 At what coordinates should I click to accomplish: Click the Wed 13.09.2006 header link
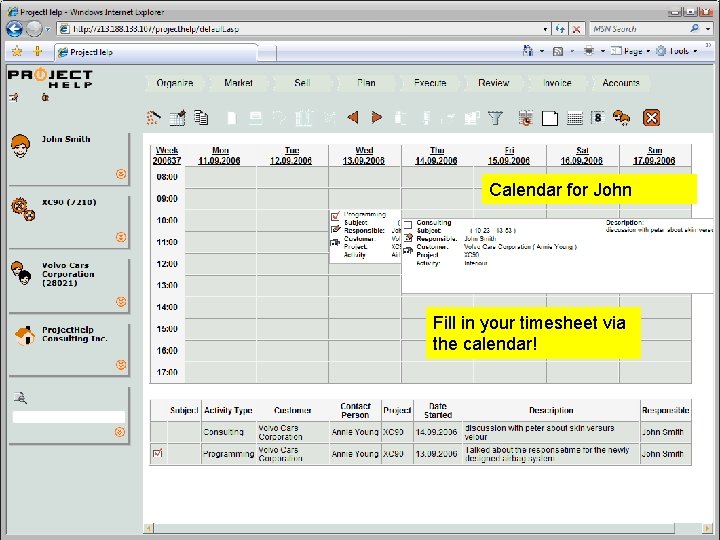pyautogui.click(x=364, y=155)
